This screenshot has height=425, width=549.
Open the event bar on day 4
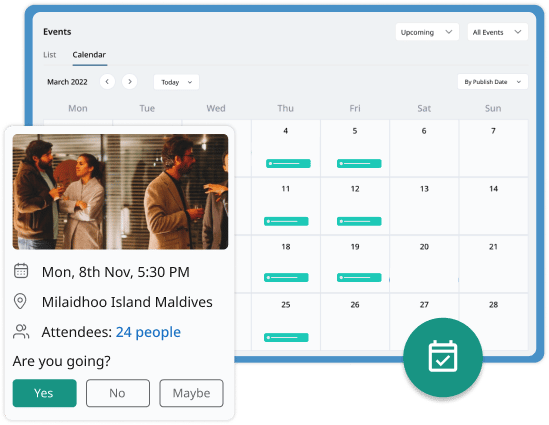[x=288, y=163]
